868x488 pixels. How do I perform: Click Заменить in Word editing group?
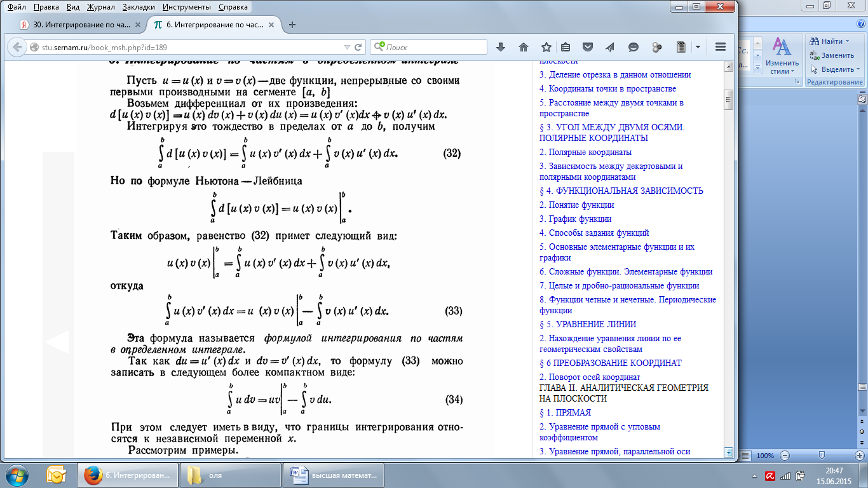pos(832,55)
